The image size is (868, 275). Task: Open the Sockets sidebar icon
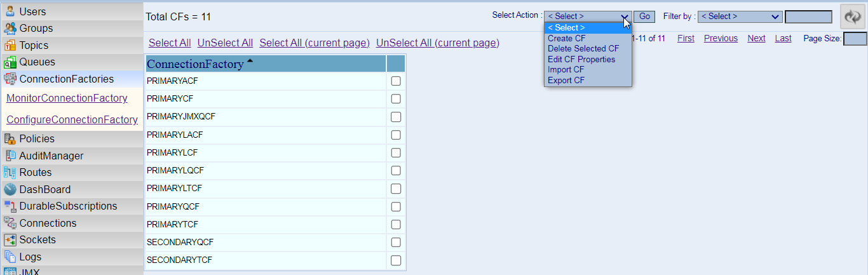tap(10, 239)
